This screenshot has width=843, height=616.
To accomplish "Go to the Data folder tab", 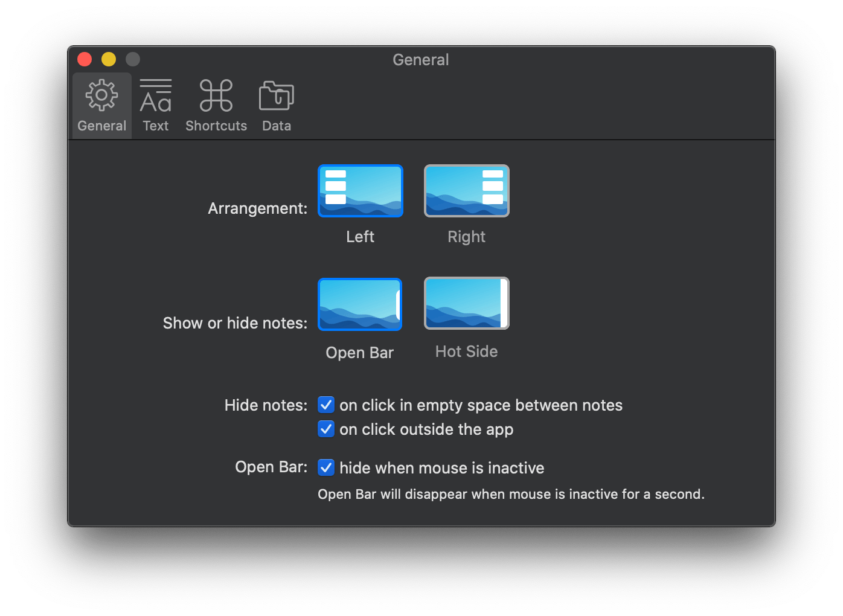I will point(277,106).
